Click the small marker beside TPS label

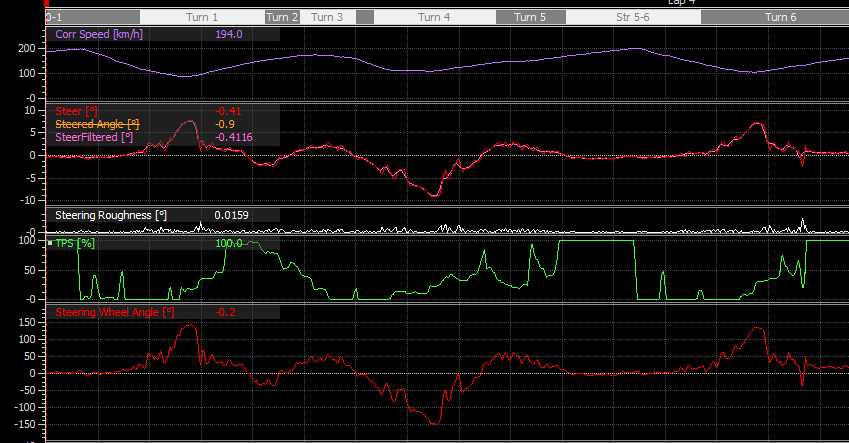pyautogui.click(x=50, y=243)
